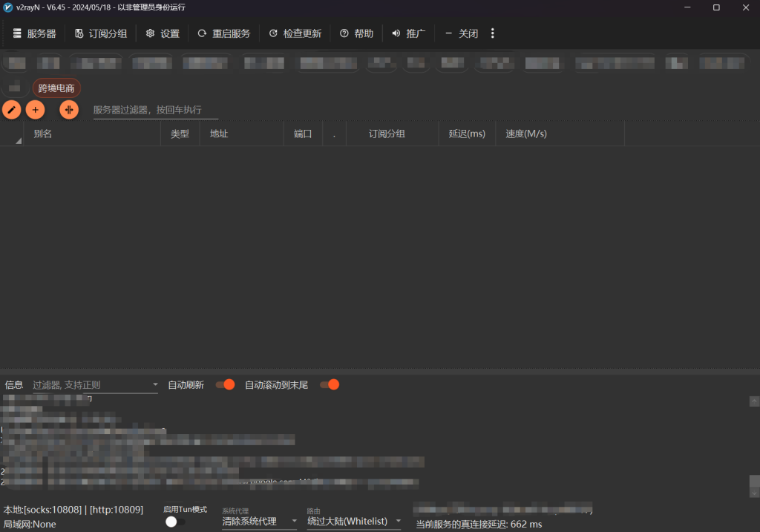Click the server filter input field

155,110
